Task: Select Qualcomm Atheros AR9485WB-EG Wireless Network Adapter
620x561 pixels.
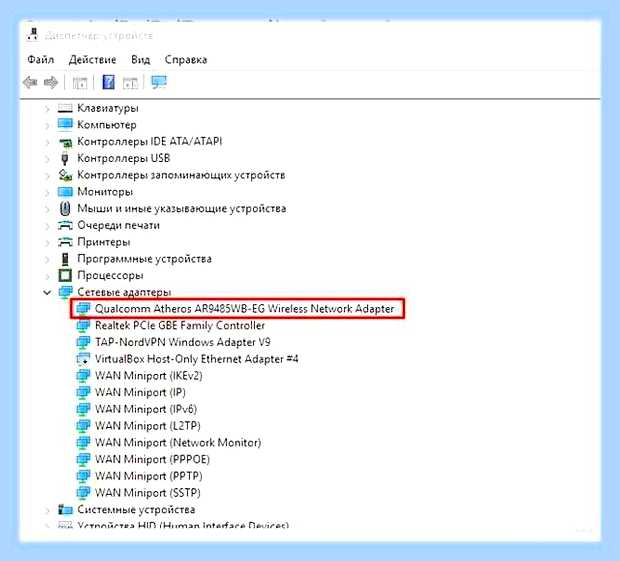Action: [244, 309]
